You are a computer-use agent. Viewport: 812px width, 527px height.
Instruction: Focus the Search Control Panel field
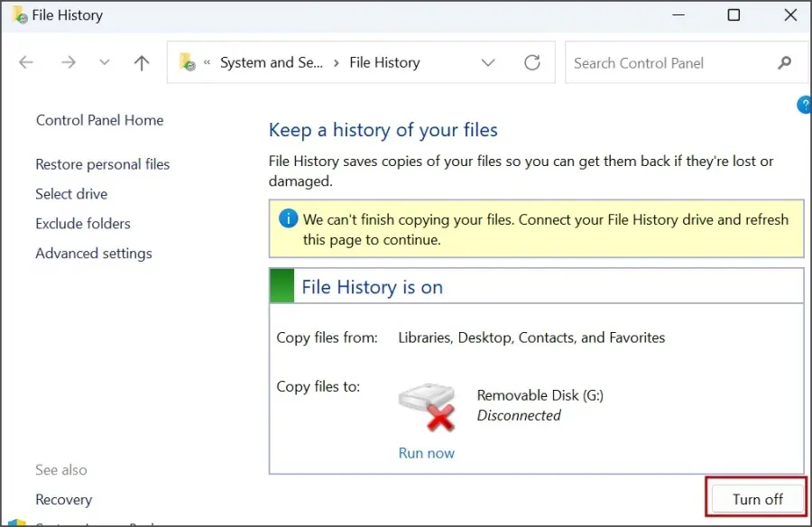pyautogui.click(x=668, y=63)
